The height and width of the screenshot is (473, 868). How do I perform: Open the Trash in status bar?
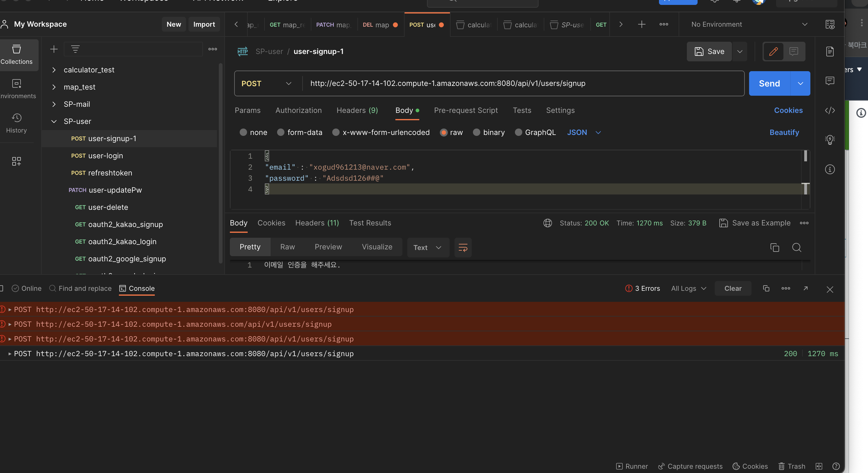(x=791, y=466)
